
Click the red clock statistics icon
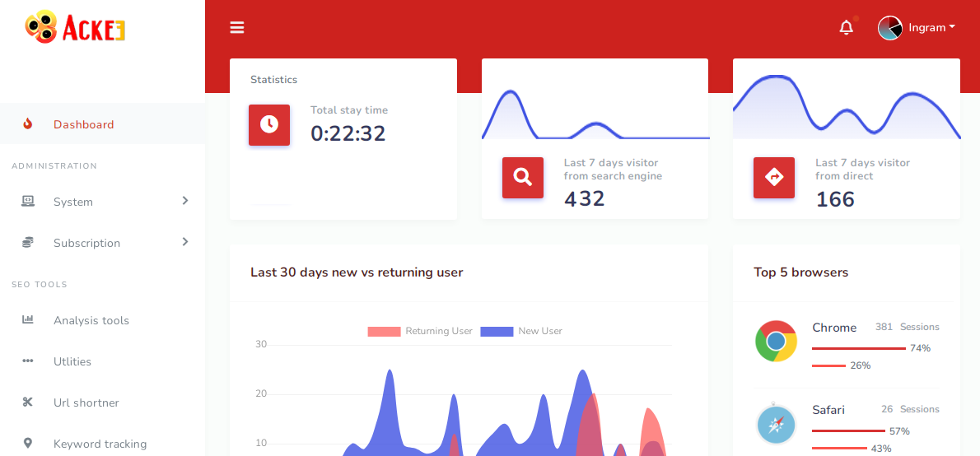[x=269, y=124]
